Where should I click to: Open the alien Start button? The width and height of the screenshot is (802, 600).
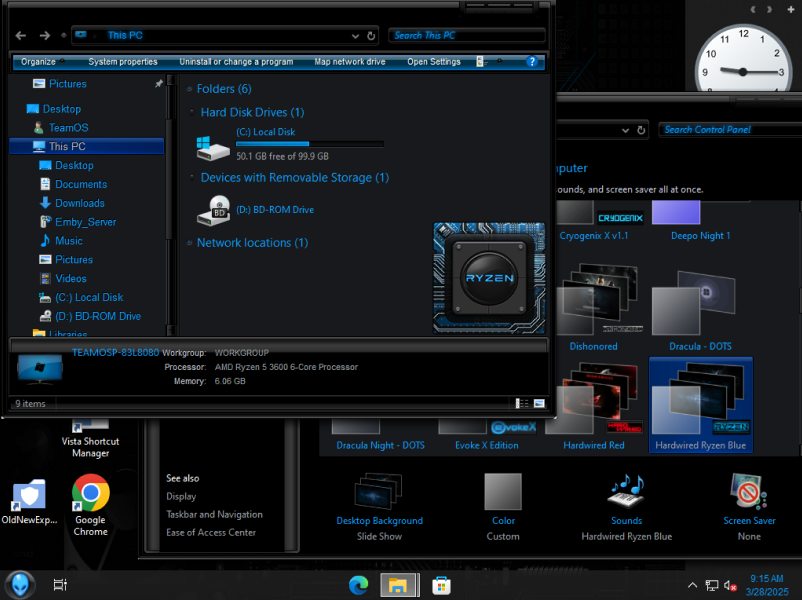(20, 585)
